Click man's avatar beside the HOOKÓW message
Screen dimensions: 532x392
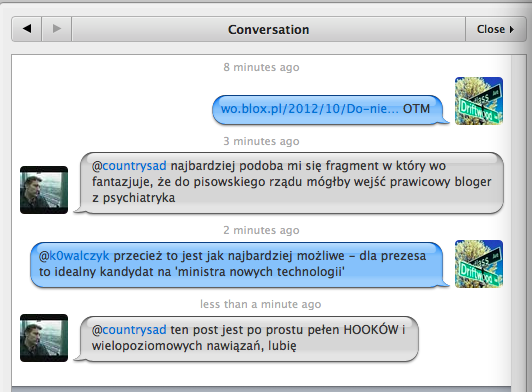(x=44, y=338)
